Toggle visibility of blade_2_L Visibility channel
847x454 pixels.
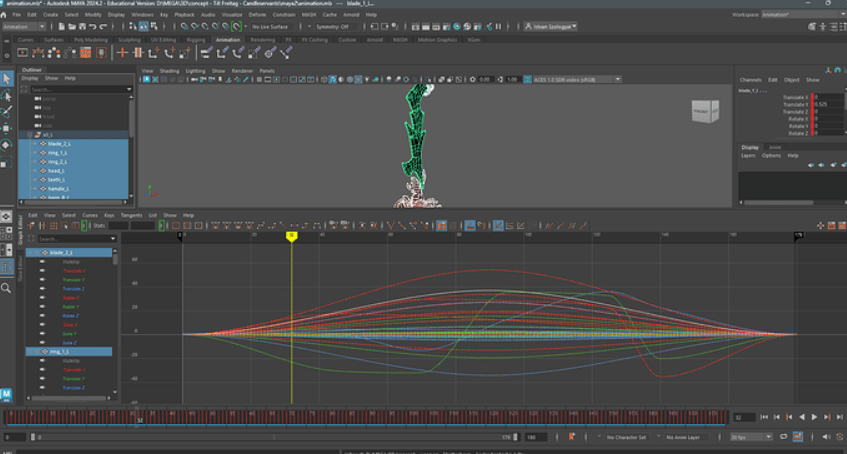(x=43, y=262)
